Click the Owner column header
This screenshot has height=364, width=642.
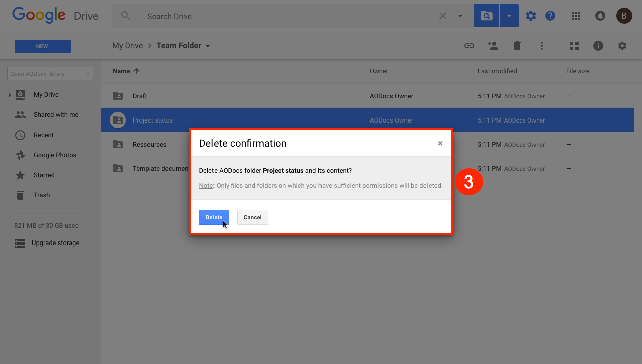(x=379, y=71)
